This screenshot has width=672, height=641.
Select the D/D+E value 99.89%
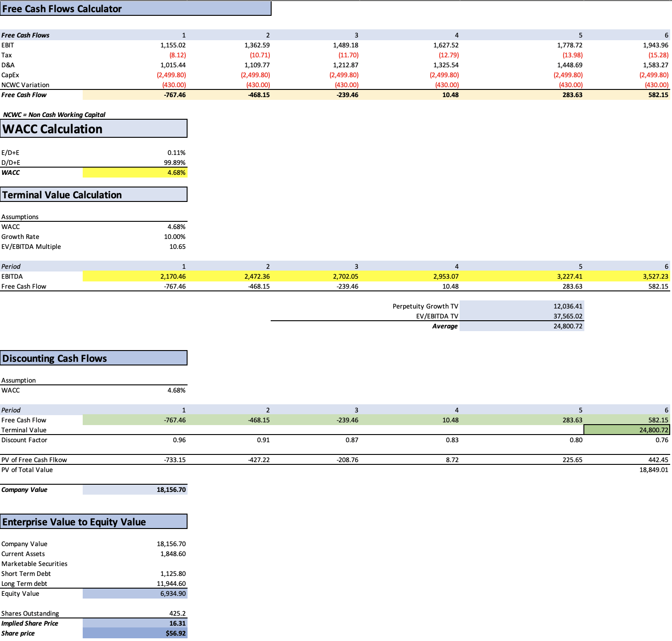coord(174,163)
